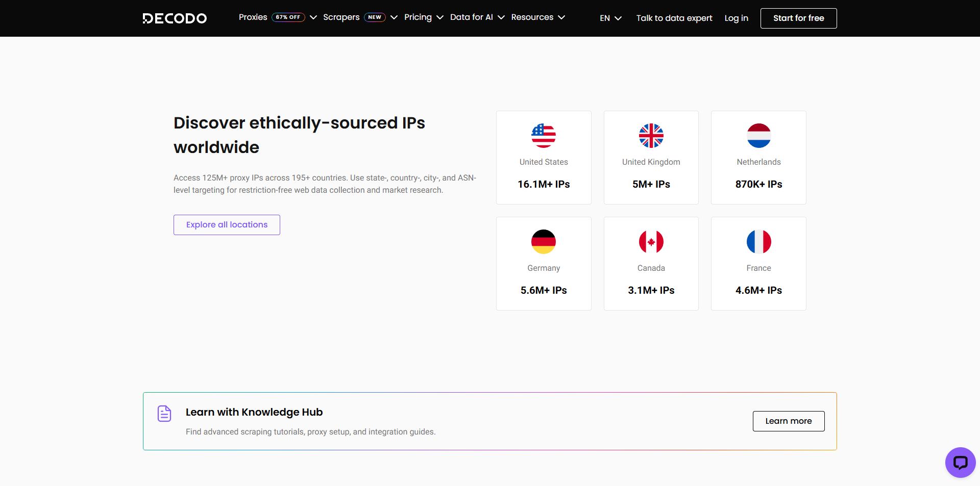Click Talk to data expert

point(674,18)
